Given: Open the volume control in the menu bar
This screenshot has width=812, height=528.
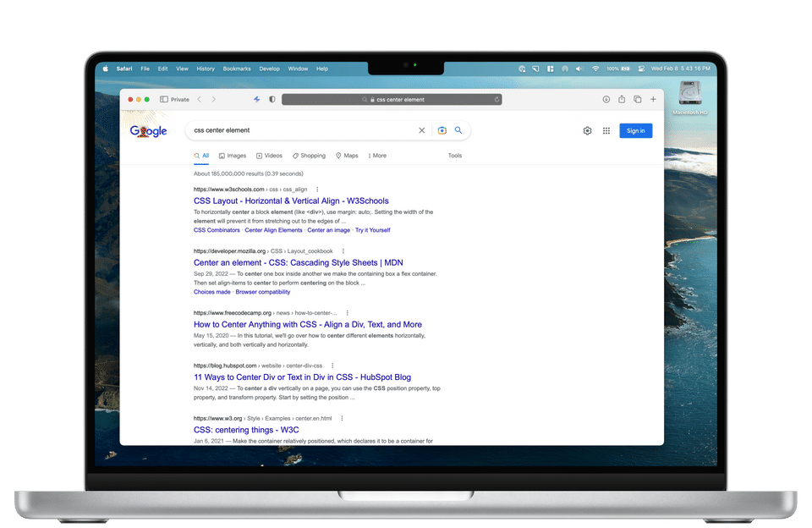Looking at the screenshot, I should tap(579, 69).
